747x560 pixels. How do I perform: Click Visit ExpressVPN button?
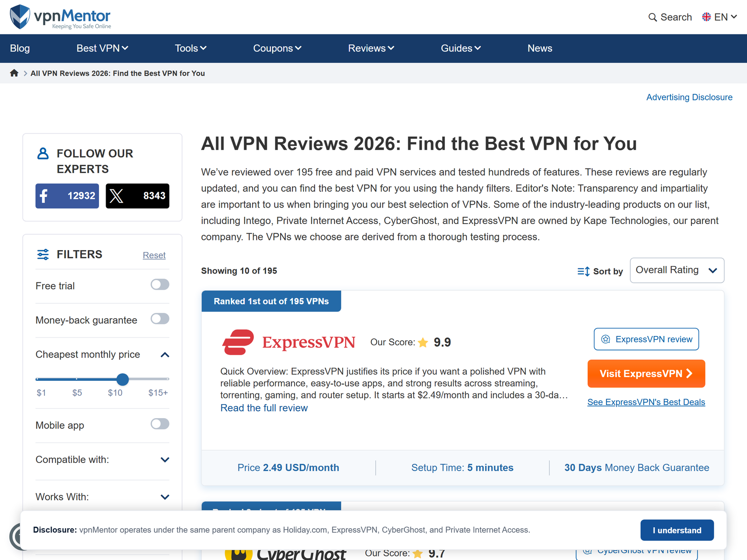click(646, 374)
